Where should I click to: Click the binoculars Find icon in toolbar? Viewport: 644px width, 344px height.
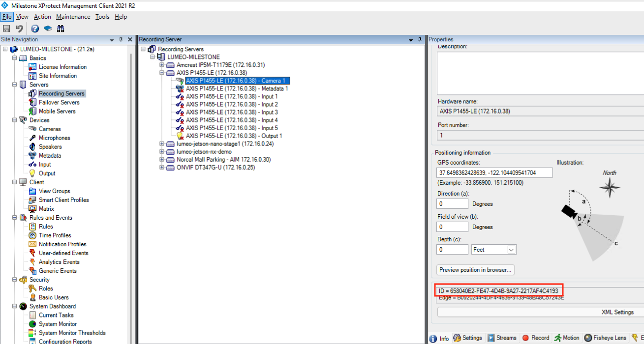point(61,29)
